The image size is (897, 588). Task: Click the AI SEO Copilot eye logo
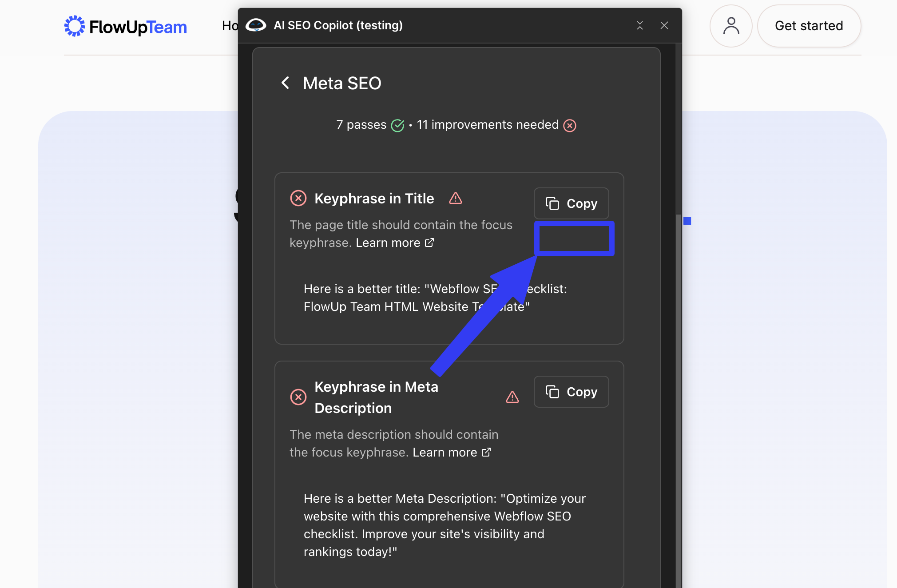(x=256, y=25)
